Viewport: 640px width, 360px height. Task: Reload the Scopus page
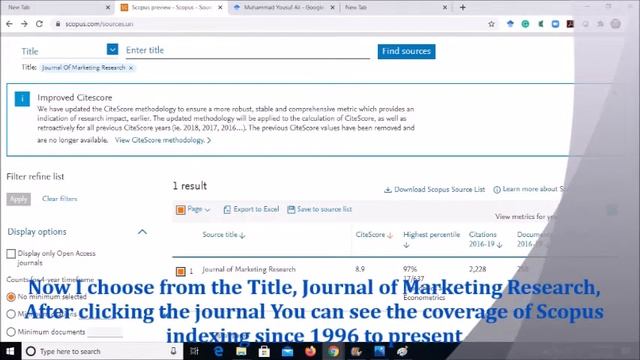coord(39,24)
